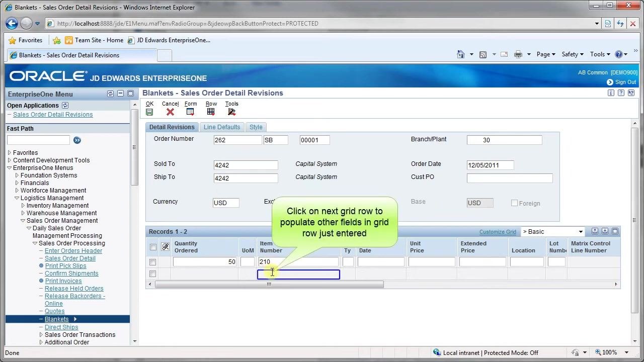Image resolution: width=644 pixels, height=362 pixels.
Task: Click the Fast Path go arrow button
Action: click(x=77, y=140)
